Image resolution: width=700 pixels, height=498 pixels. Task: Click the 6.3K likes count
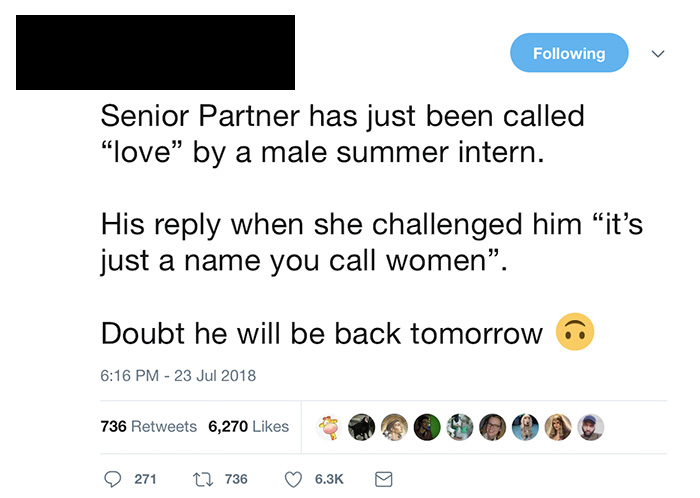[329, 479]
